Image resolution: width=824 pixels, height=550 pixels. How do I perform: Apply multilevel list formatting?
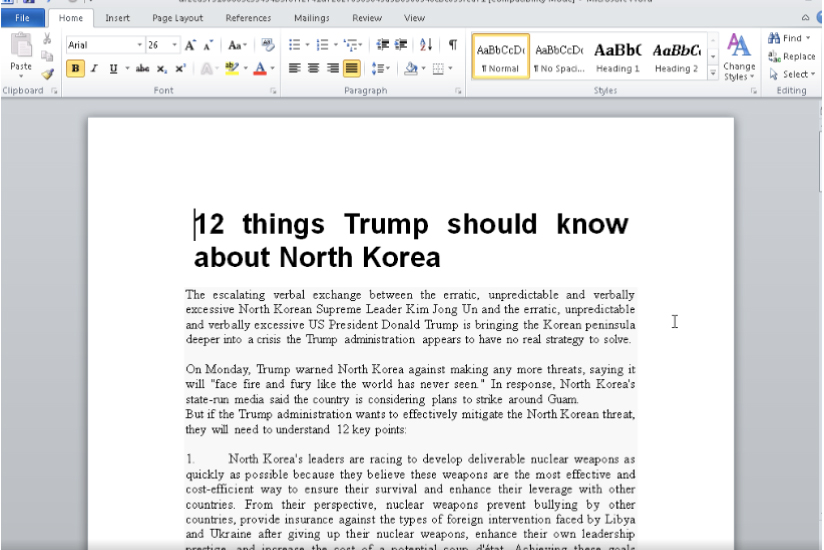[x=351, y=45]
